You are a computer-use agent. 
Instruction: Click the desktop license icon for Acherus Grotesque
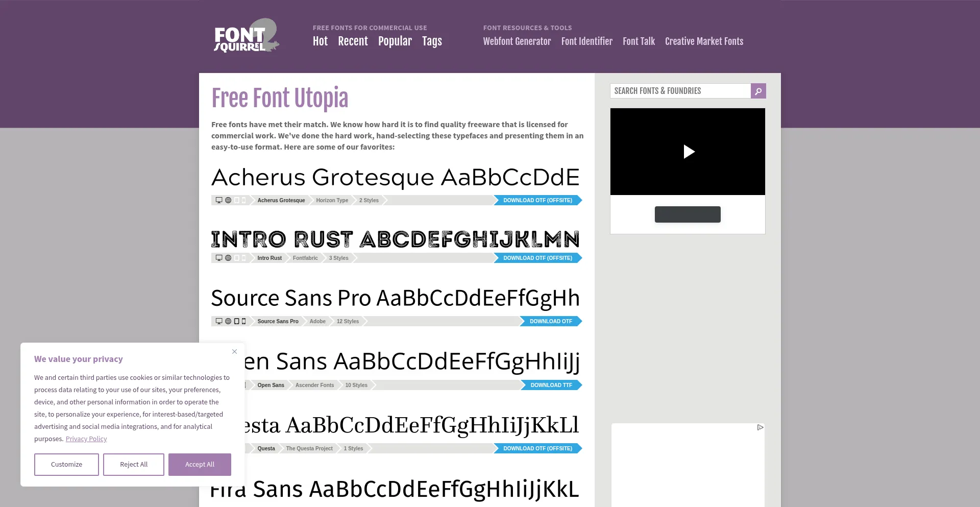pyautogui.click(x=219, y=200)
